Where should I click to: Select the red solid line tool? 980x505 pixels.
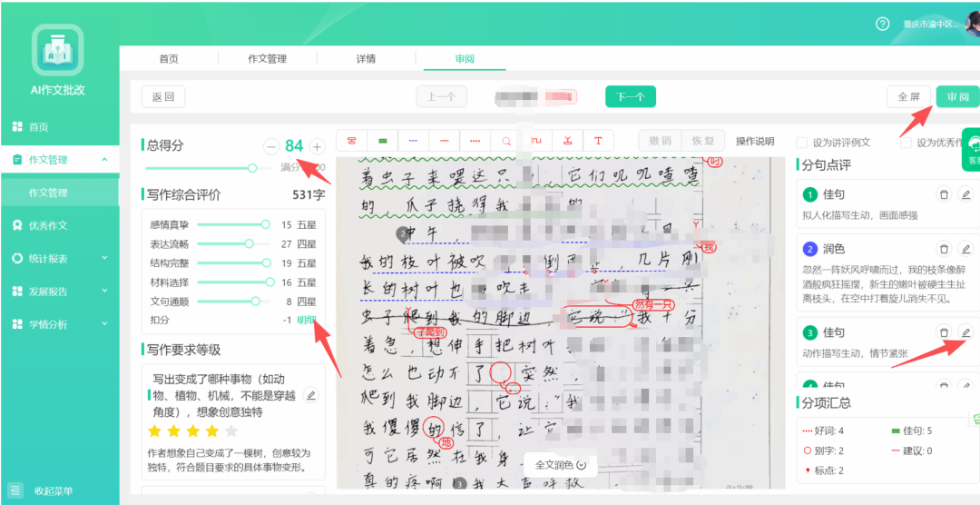point(445,141)
